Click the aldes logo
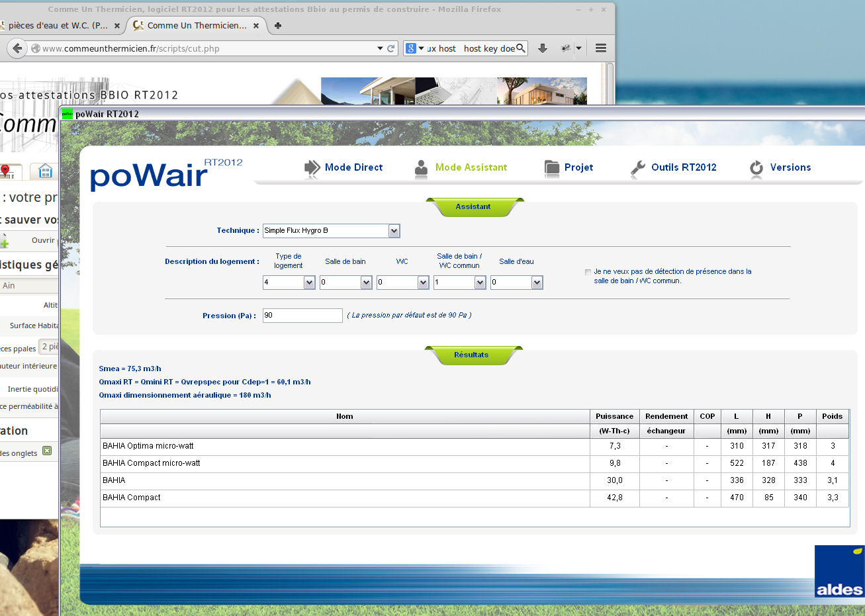This screenshot has width=865, height=616. (839, 572)
